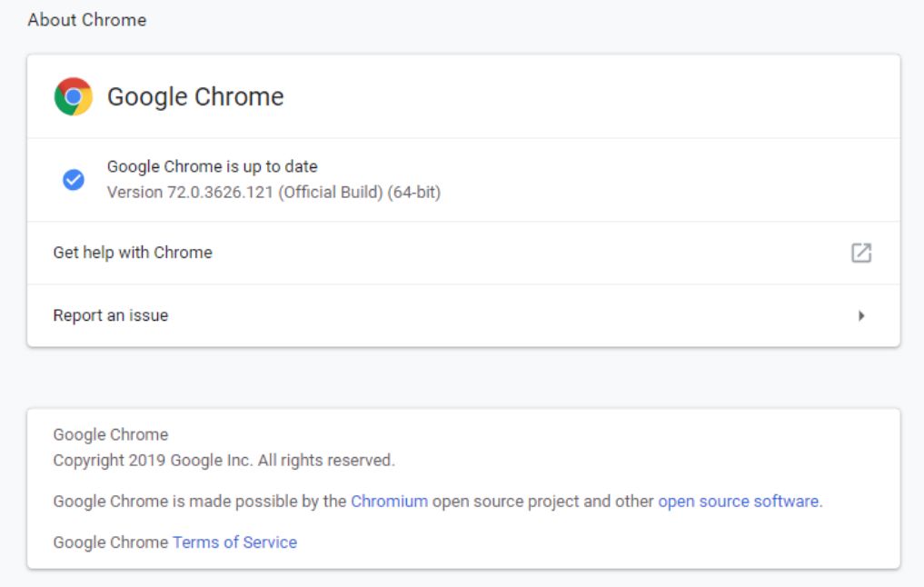Viewport: 924px width, 587px height.
Task: Click the Google Chrome title beside the logo
Action: [x=195, y=97]
